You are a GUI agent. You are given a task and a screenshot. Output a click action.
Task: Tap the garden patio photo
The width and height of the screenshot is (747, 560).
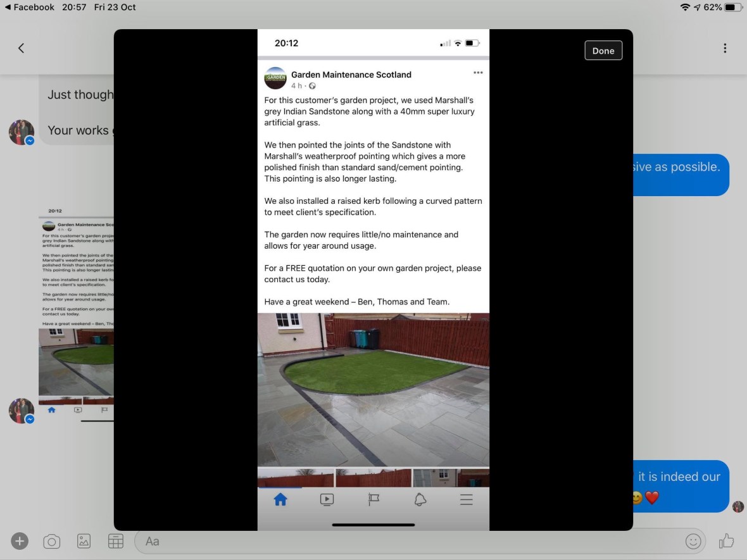(x=373, y=389)
